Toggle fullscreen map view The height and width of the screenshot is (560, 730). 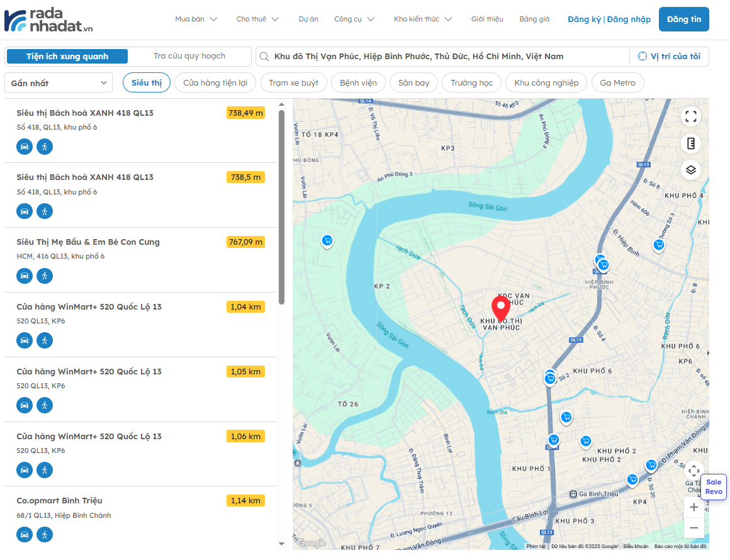[691, 116]
